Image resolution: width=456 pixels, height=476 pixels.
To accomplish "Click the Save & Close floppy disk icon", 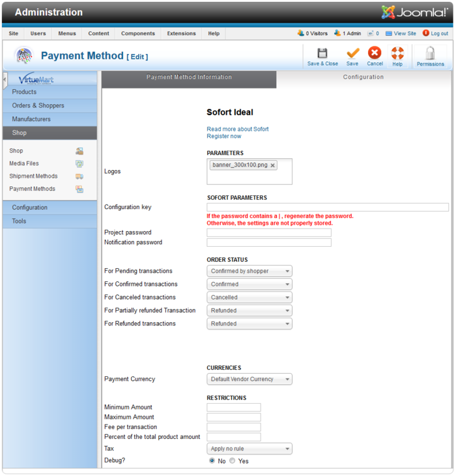I will click(322, 53).
